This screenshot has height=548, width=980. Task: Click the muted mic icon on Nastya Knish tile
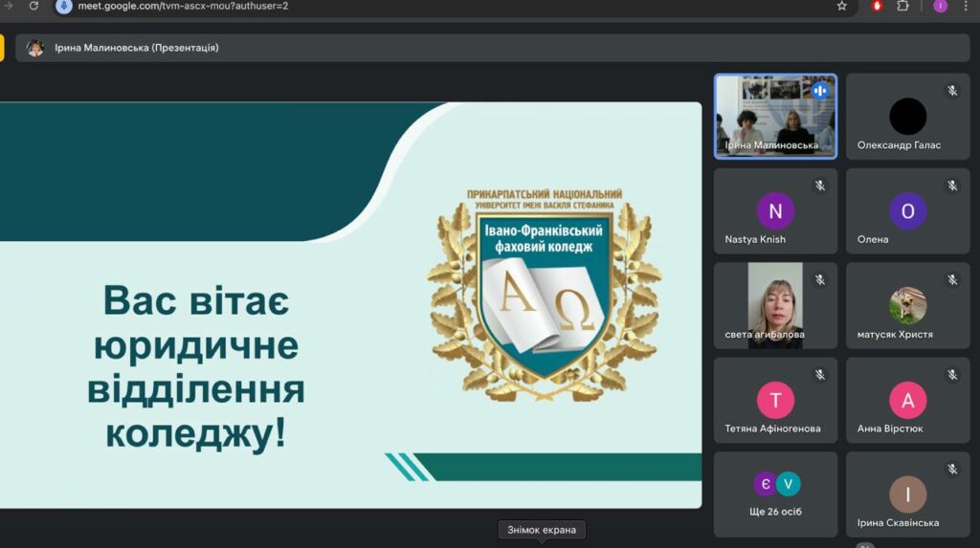pyautogui.click(x=820, y=186)
